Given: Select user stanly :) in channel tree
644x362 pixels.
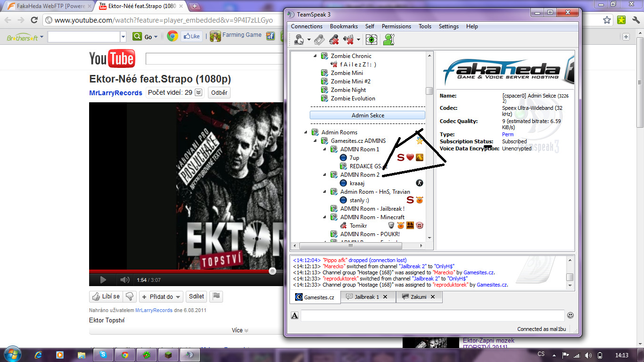Looking at the screenshot, I should click(359, 200).
